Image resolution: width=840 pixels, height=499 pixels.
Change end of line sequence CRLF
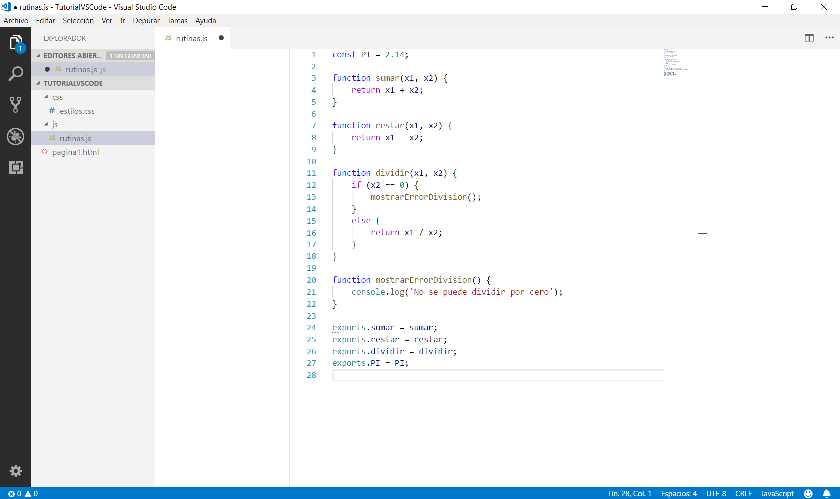pos(744,493)
